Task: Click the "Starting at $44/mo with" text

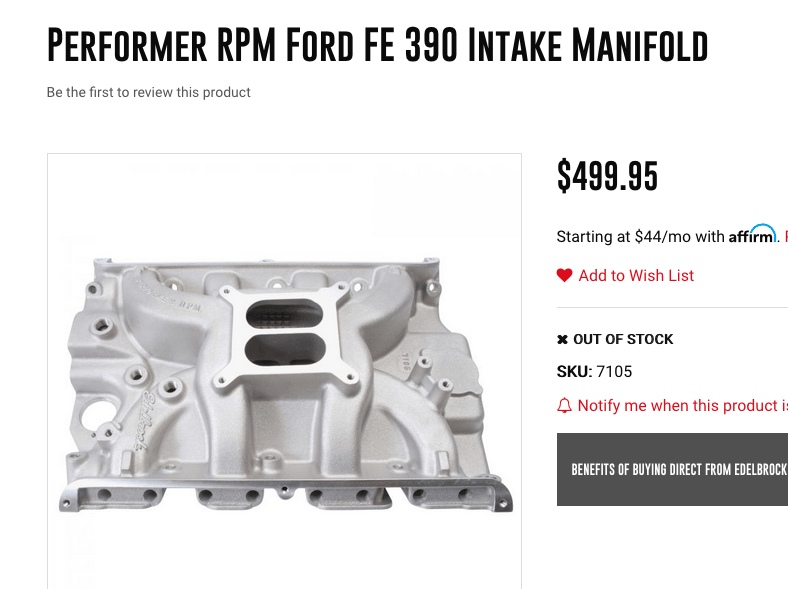Action: coord(640,237)
